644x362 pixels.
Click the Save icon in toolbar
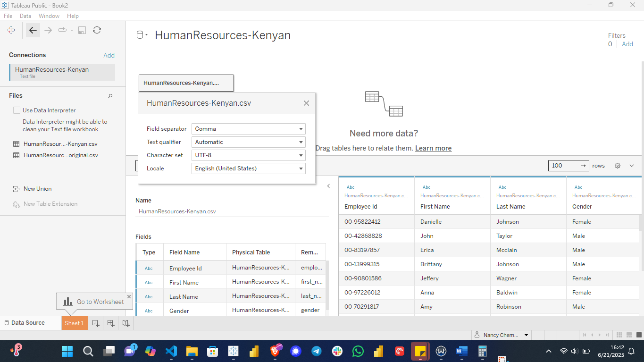[82, 30]
